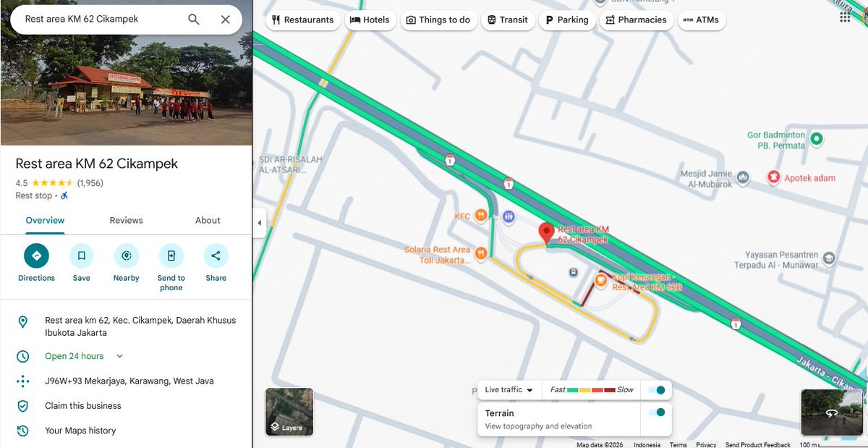Screen dimensions: 868x448
Task: Open the Layers satellite thumbnail
Action: pyautogui.click(x=289, y=412)
